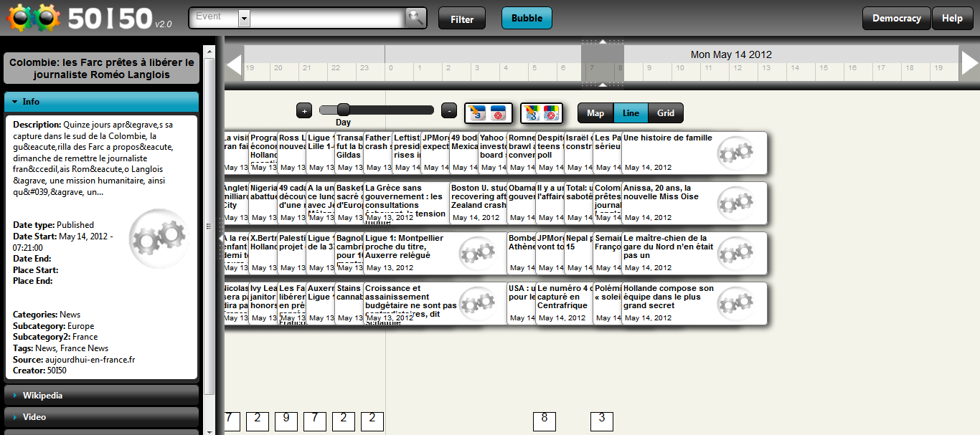Click the plus zoom-in button
980x435 pixels.
tap(304, 111)
